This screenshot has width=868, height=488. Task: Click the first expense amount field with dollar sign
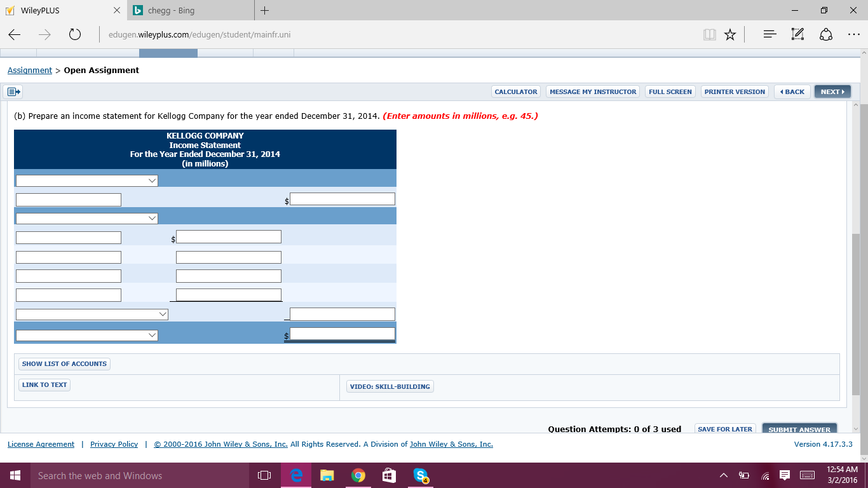coord(229,237)
